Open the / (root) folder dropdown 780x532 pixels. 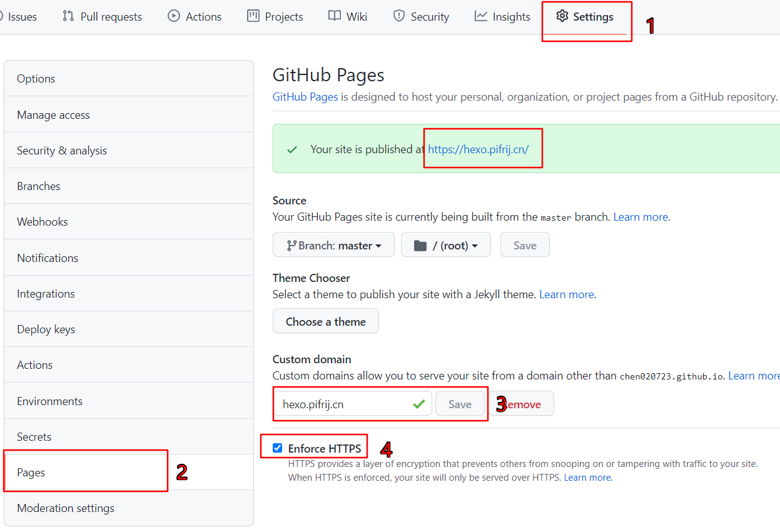click(446, 245)
